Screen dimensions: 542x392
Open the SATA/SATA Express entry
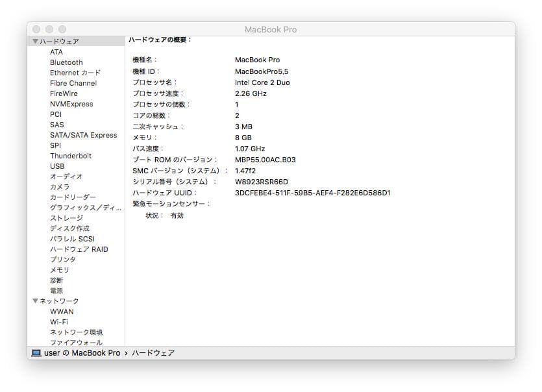pos(84,135)
